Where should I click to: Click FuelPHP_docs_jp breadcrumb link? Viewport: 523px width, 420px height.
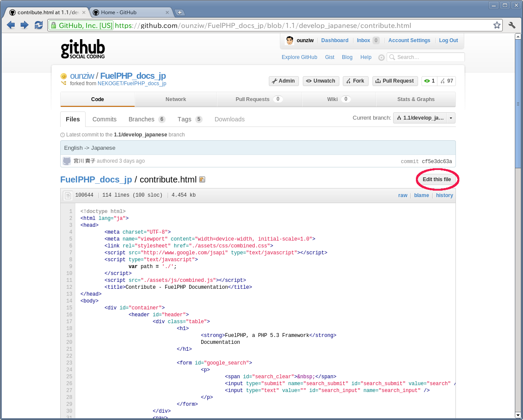pos(96,179)
